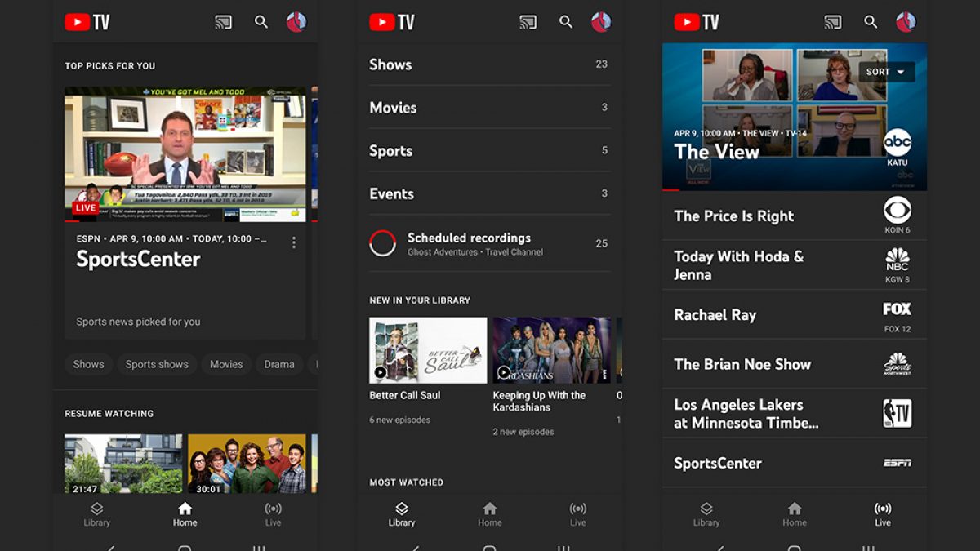
Task: Click the red progress bar under The View
Action: (670, 190)
